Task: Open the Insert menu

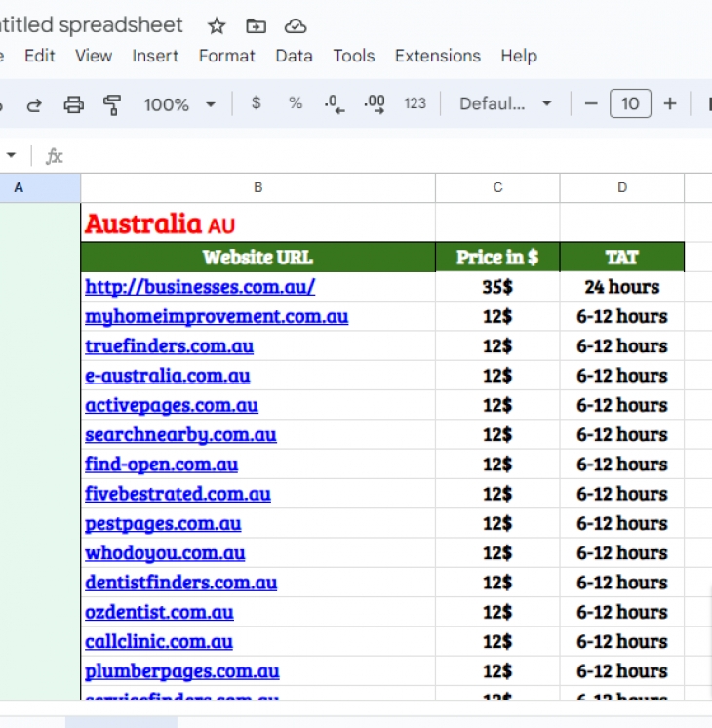Action: 155,56
